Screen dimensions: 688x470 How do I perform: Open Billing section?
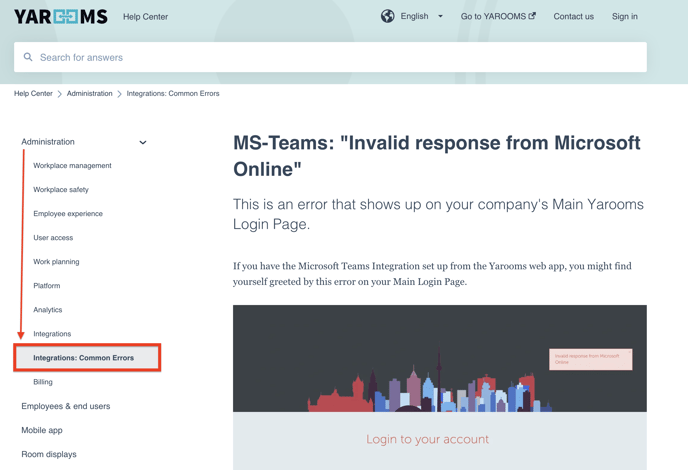(x=43, y=382)
